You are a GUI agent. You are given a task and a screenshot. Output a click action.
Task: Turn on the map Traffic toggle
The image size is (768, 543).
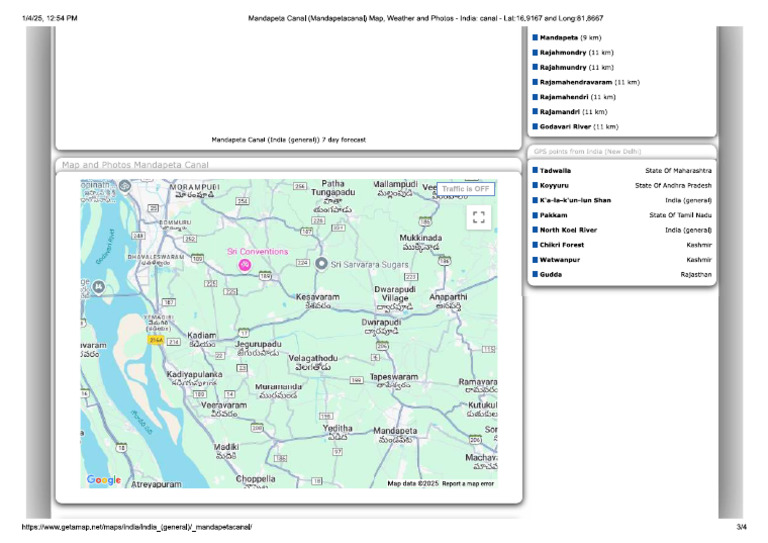(x=466, y=188)
